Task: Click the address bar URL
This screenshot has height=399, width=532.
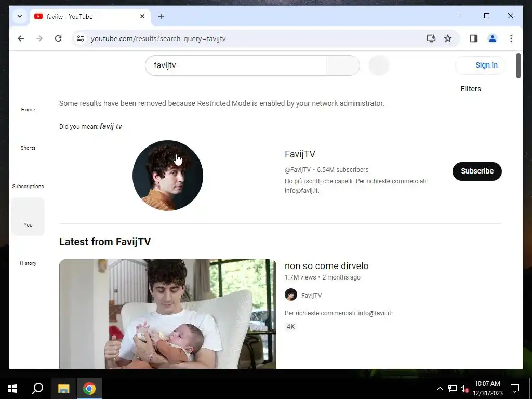Action: tap(158, 38)
